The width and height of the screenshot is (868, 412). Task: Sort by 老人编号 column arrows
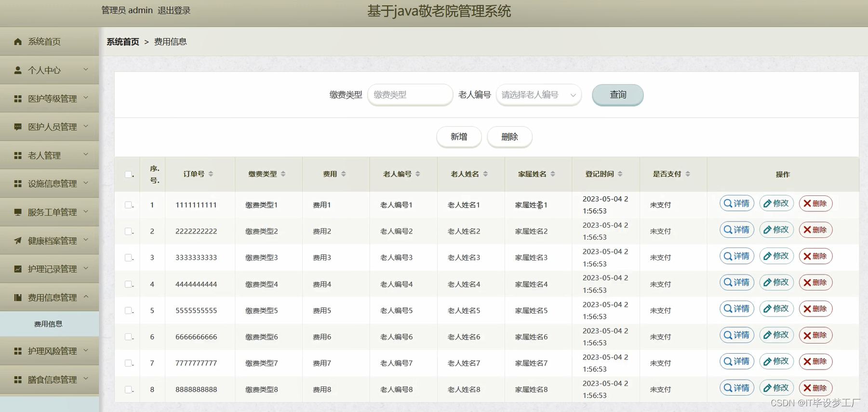coord(418,174)
